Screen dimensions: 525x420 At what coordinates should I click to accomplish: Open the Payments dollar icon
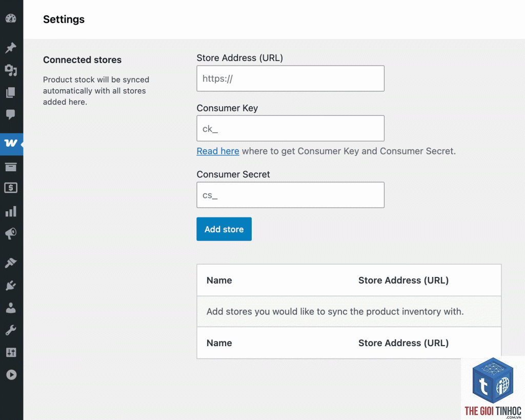[11, 188]
